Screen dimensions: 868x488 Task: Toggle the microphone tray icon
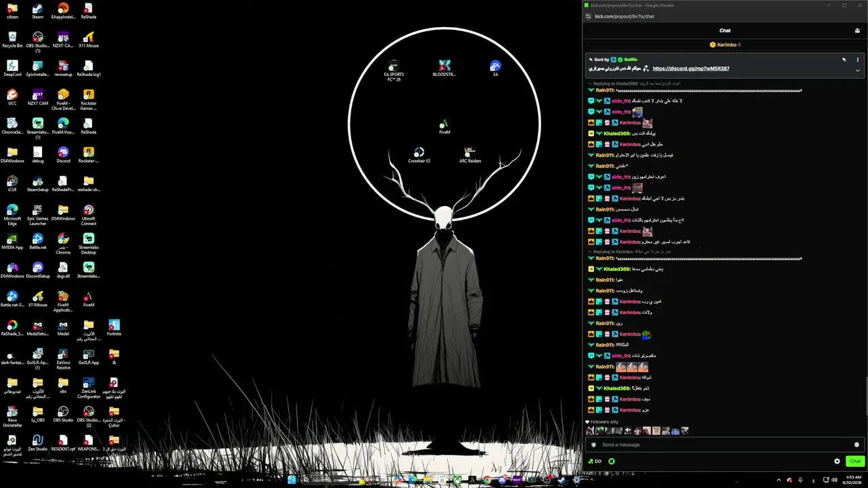(801, 480)
